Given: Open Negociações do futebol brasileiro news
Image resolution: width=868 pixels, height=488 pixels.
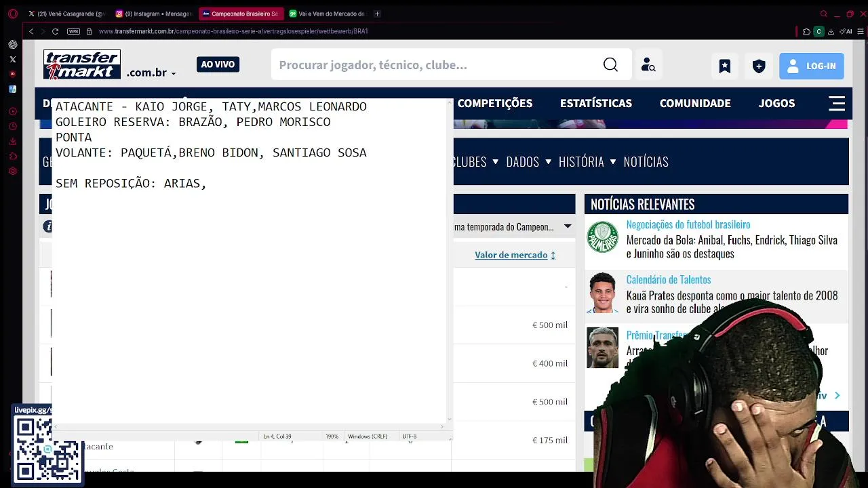Looking at the screenshot, I should coord(688,224).
